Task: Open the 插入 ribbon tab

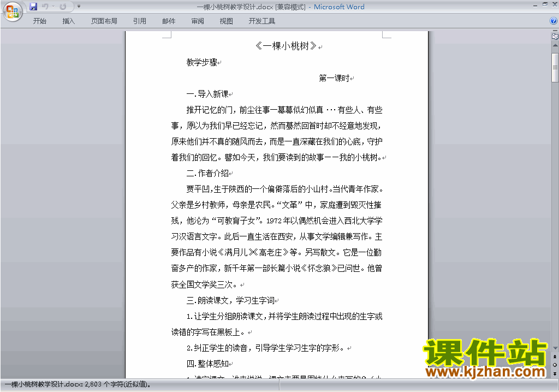Action: coord(68,21)
